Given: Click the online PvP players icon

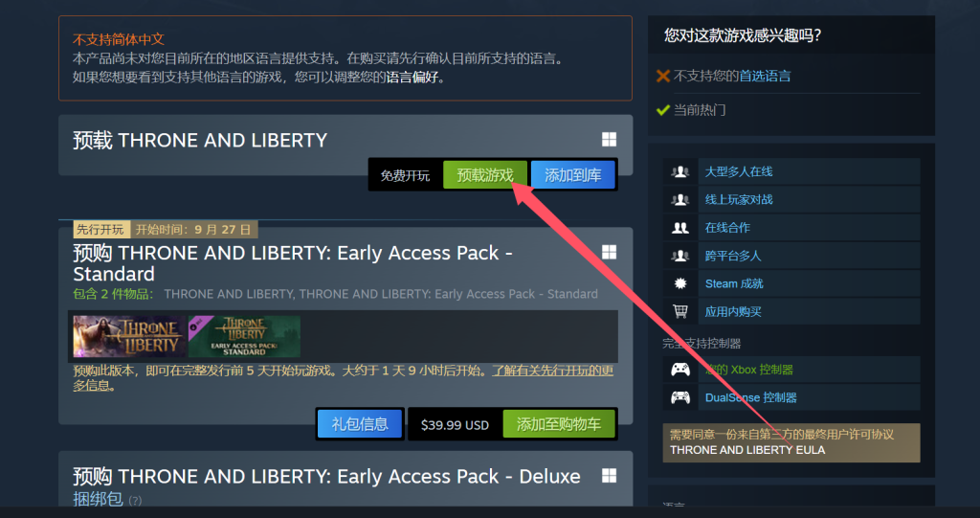Looking at the screenshot, I should click(x=680, y=199).
